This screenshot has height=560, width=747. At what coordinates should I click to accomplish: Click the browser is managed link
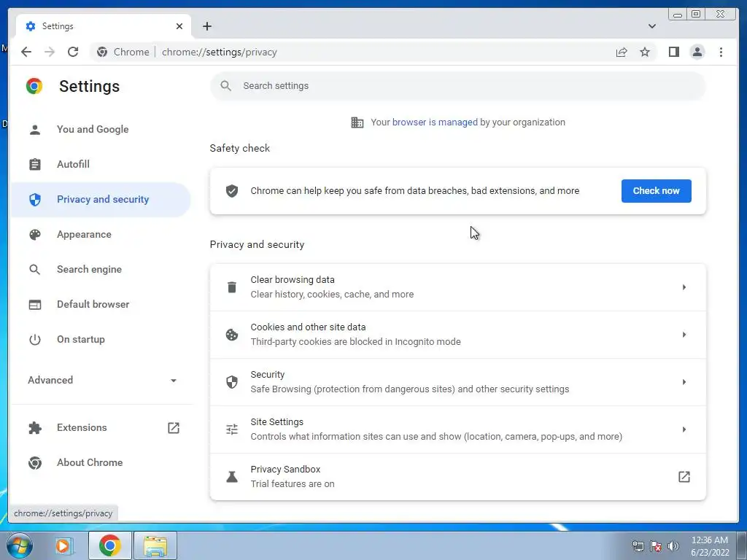435,122
